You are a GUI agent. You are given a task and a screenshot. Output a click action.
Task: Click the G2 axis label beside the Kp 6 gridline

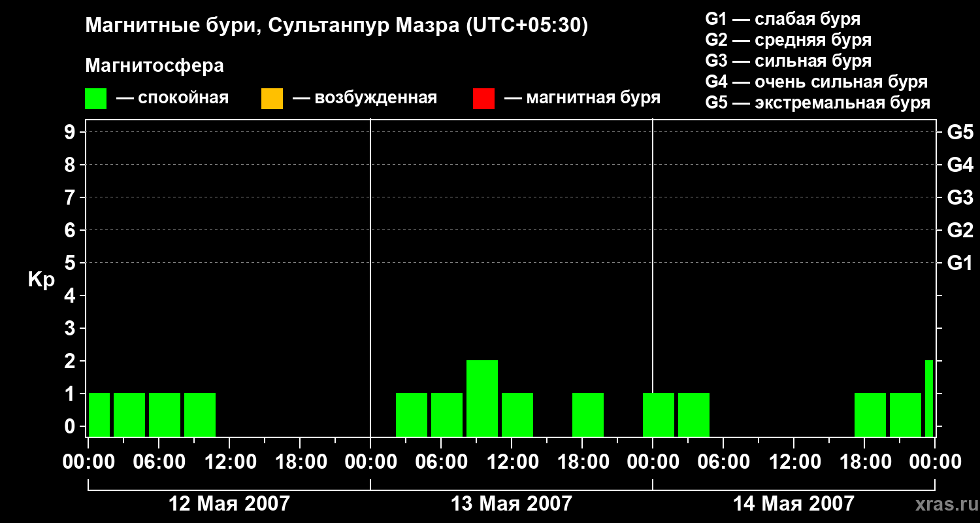(960, 230)
